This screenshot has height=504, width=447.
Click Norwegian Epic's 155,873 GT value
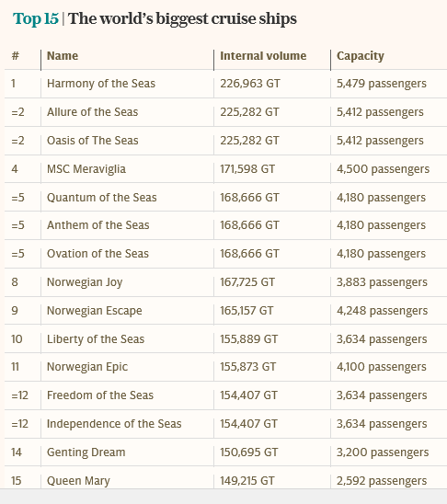[247, 367]
